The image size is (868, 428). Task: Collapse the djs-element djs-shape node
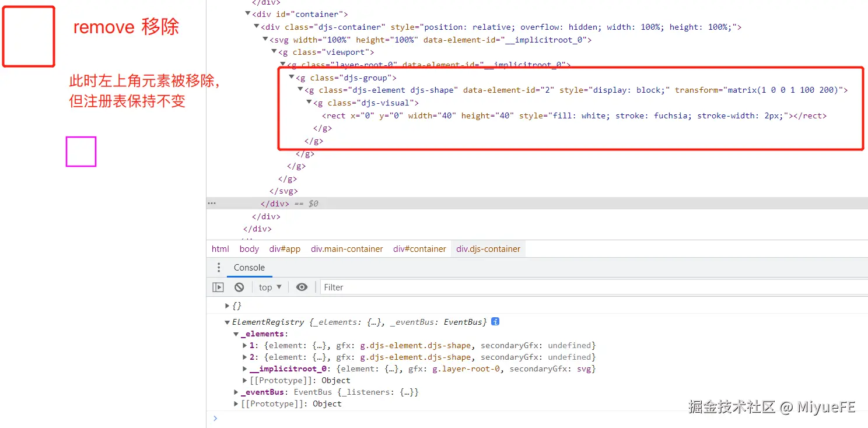(300, 90)
